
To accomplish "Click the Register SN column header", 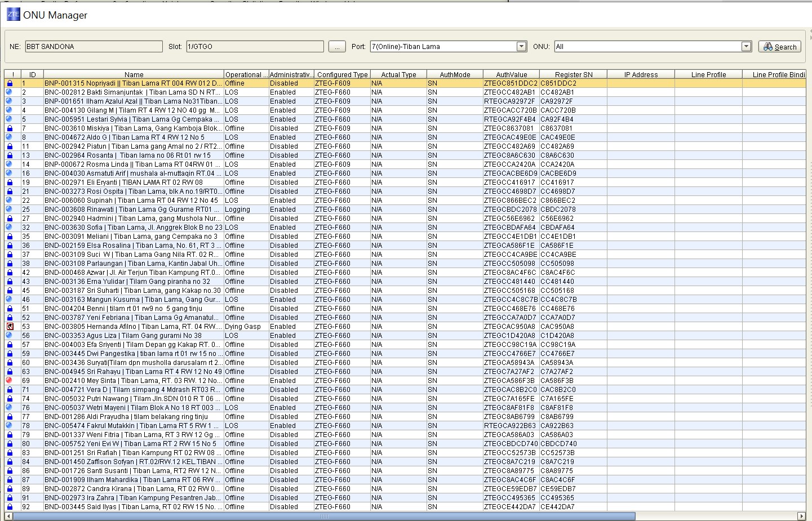I will (x=573, y=74).
